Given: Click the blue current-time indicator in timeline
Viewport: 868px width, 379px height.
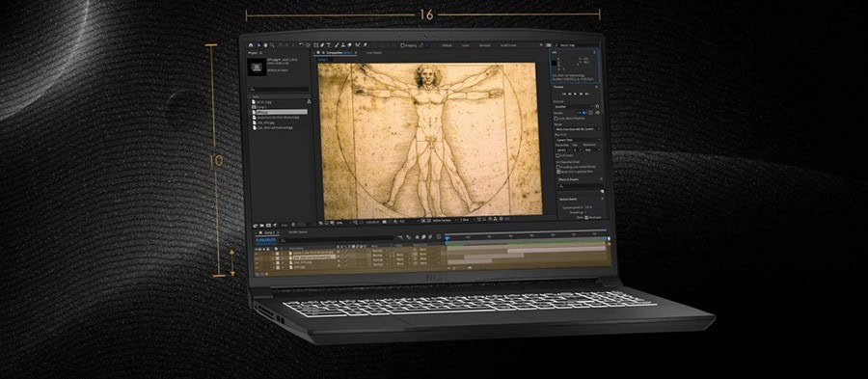Looking at the screenshot, I should 447,238.
